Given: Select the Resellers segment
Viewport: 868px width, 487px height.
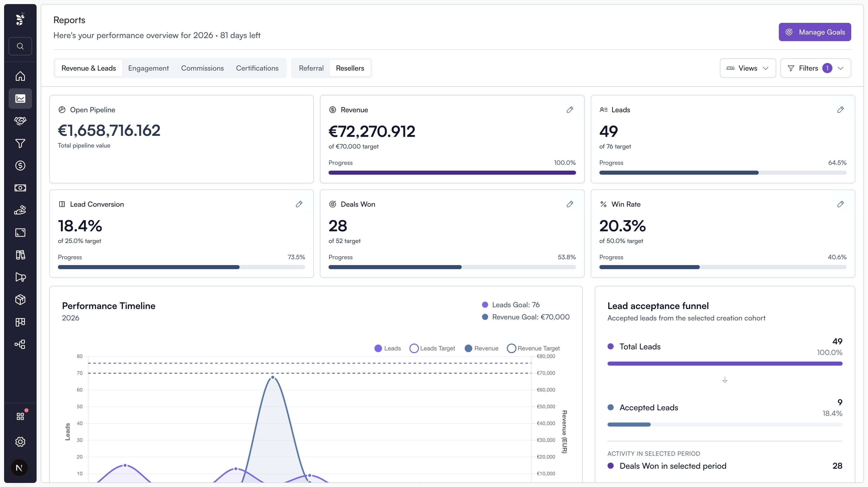Looking at the screenshot, I should tap(350, 68).
